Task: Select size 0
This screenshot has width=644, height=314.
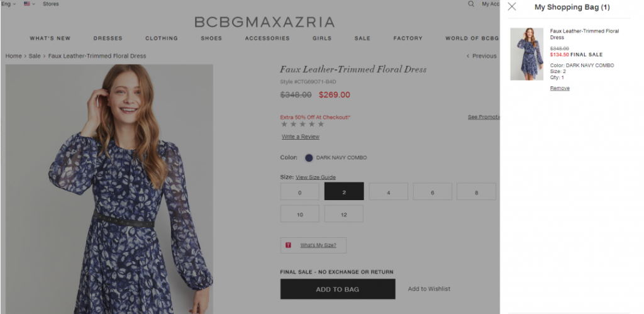Action: (300, 192)
